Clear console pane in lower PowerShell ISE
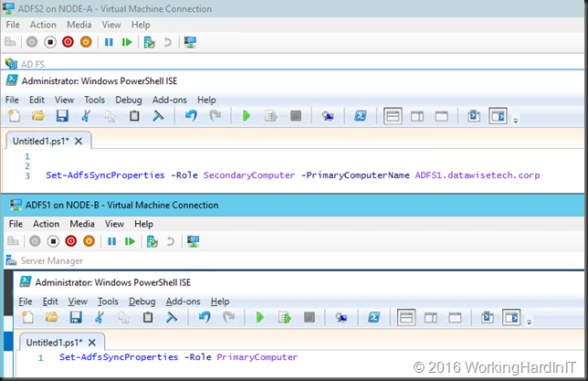Screen dimensions: 588x381 click(172, 318)
